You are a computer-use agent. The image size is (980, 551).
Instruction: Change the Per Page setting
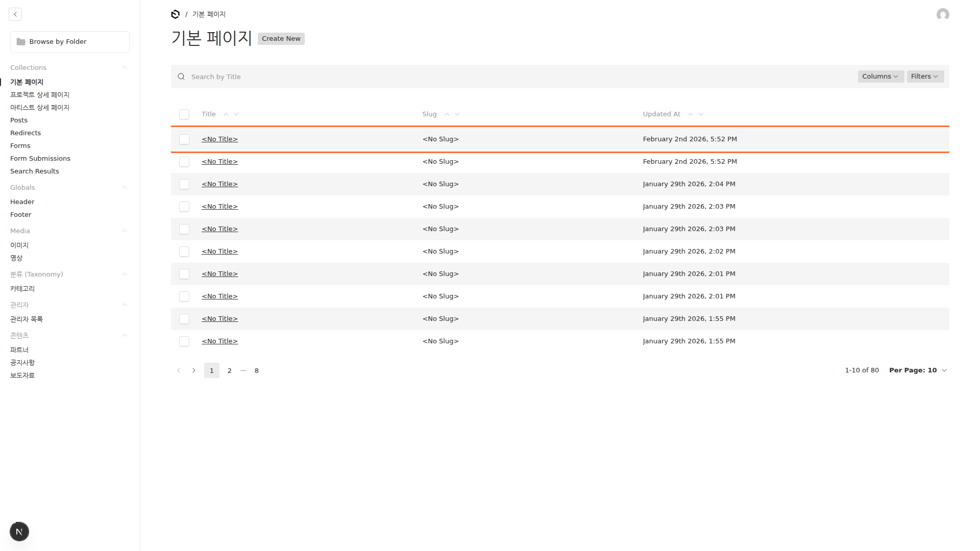tap(918, 370)
